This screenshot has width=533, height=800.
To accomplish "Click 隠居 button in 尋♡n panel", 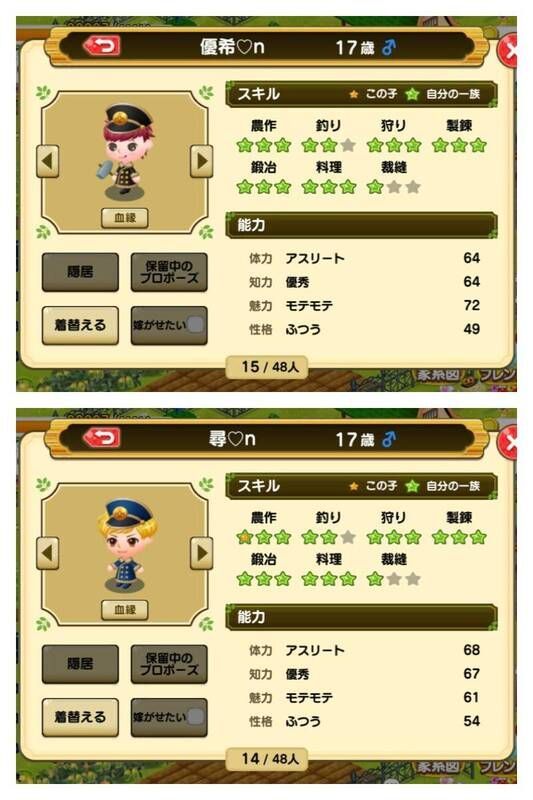I will pyautogui.click(x=80, y=664).
